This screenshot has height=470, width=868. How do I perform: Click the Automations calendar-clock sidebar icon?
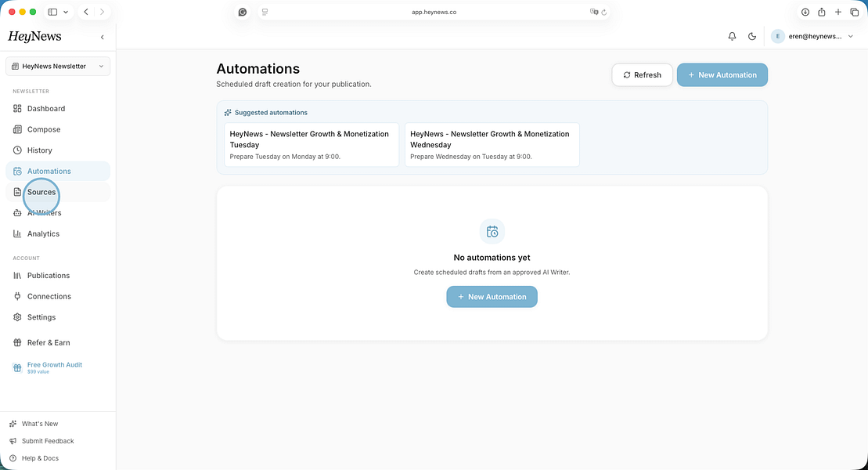click(x=17, y=172)
